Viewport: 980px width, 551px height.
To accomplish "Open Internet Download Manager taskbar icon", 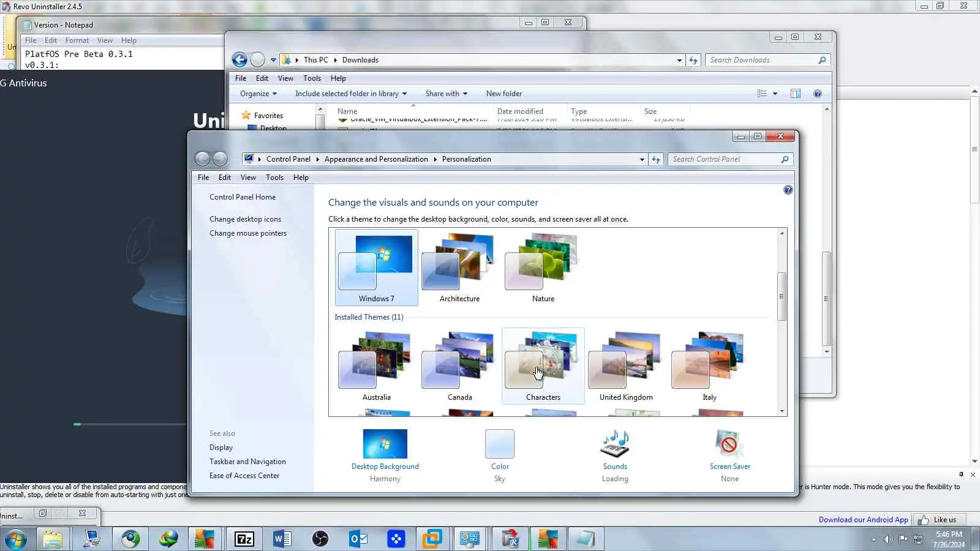I will point(168,539).
